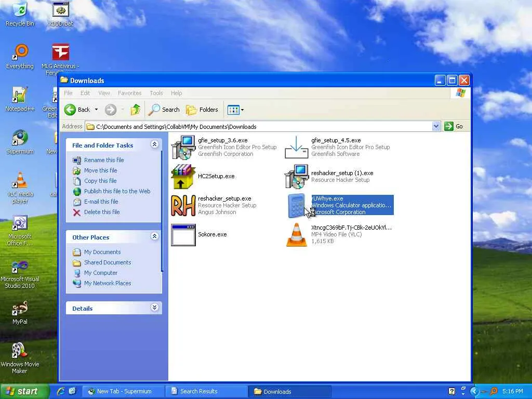This screenshot has width=532, height=399.
Task: Select the Notepad++ desktop shortcut
Action: point(20,99)
